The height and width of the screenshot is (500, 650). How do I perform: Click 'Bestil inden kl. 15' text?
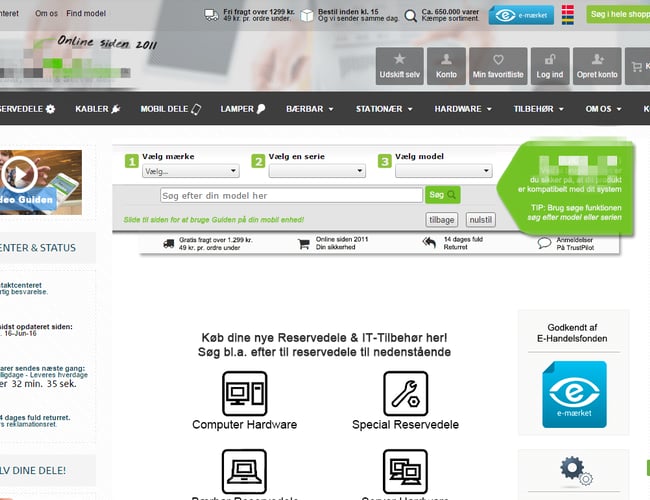point(348,12)
